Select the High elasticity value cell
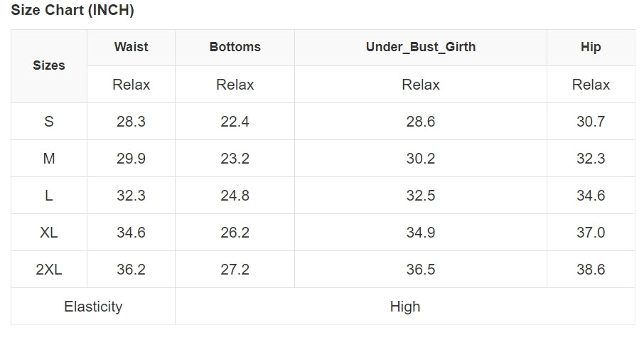 click(x=405, y=307)
